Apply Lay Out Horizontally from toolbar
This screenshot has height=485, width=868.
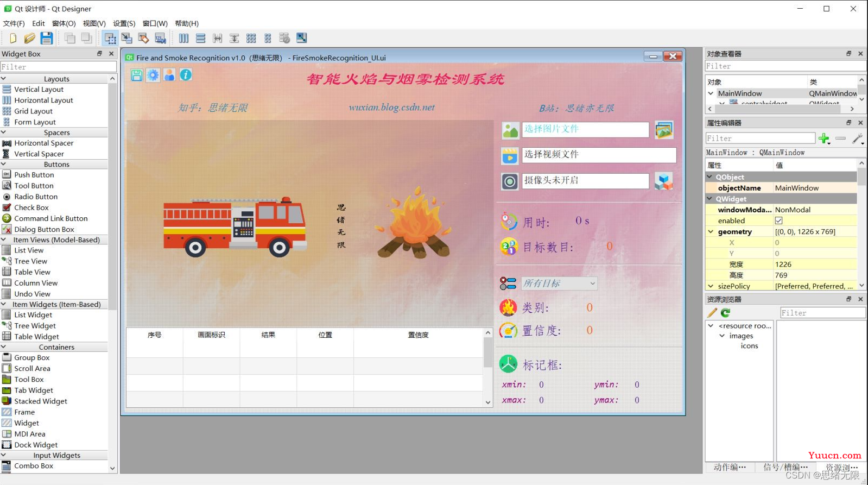(184, 38)
